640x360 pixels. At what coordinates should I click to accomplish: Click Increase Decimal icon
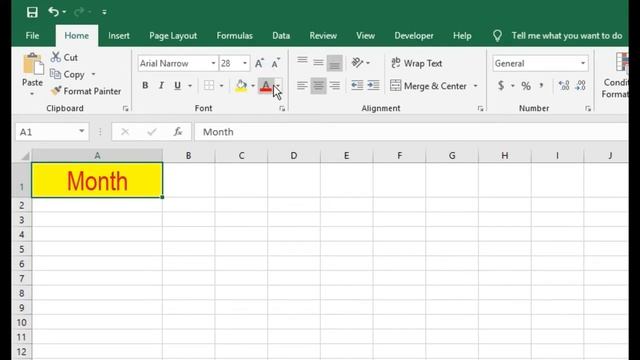(x=564, y=85)
